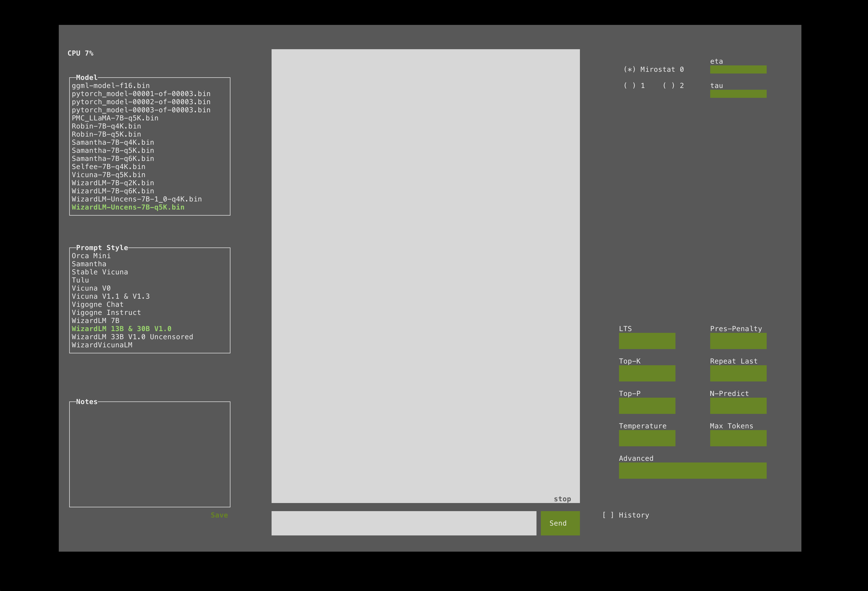
Task: Pick WizardVicunaLM prompt style
Action: 102,345
